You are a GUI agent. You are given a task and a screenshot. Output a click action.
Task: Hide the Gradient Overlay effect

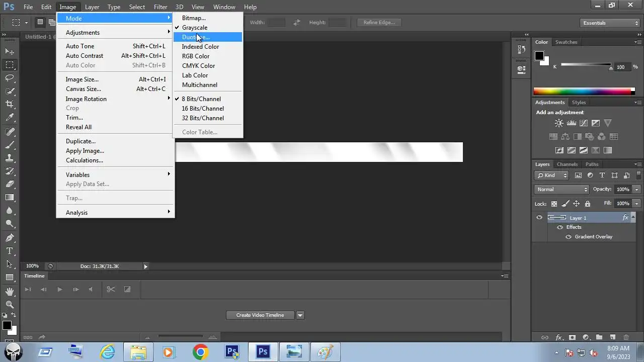569,237
